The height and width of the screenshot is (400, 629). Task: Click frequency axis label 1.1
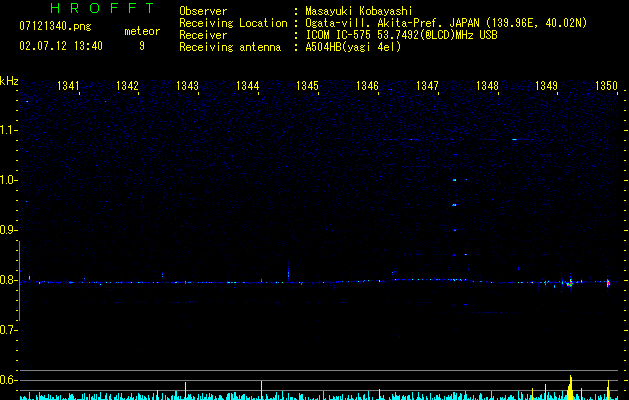click(8, 130)
